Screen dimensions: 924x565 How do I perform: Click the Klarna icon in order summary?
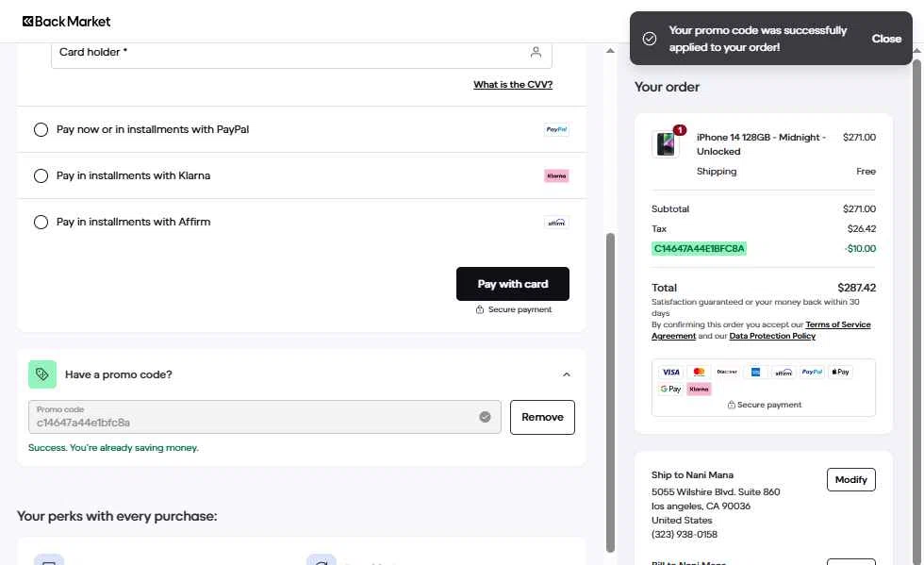click(x=699, y=389)
